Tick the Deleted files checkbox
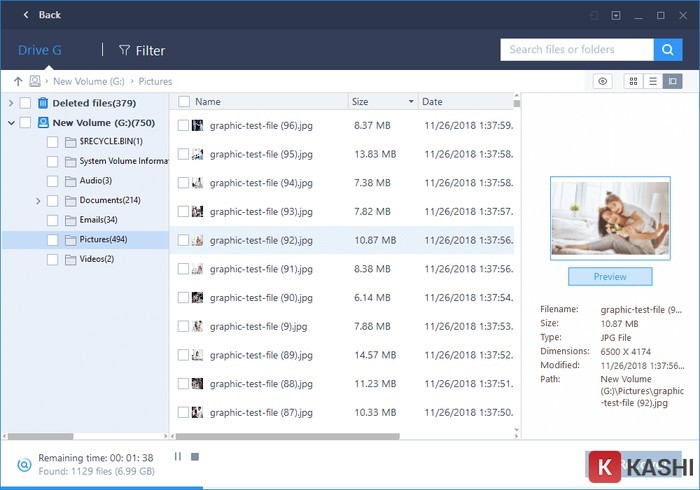700x490 pixels. tap(25, 103)
